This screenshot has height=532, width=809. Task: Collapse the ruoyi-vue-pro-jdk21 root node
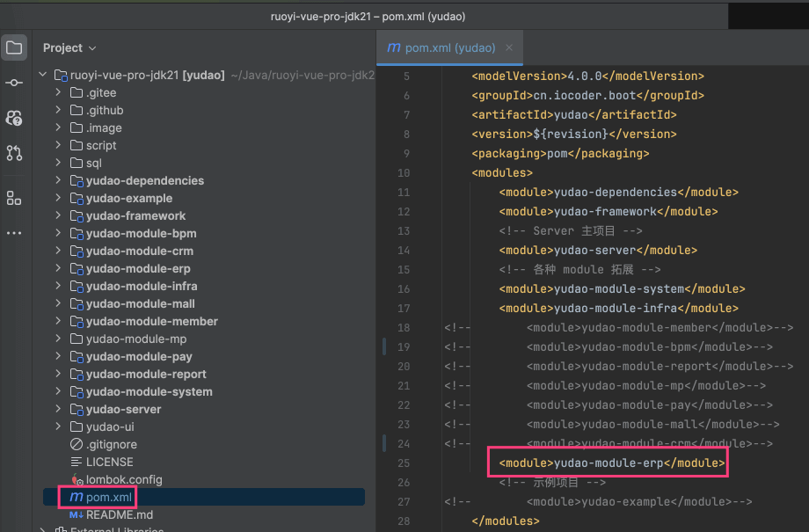coord(41,76)
